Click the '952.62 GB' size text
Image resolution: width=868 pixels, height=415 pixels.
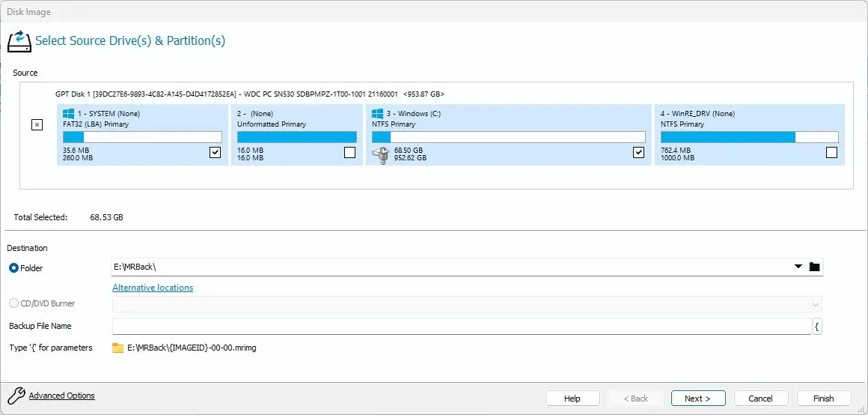click(x=410, y=158)
